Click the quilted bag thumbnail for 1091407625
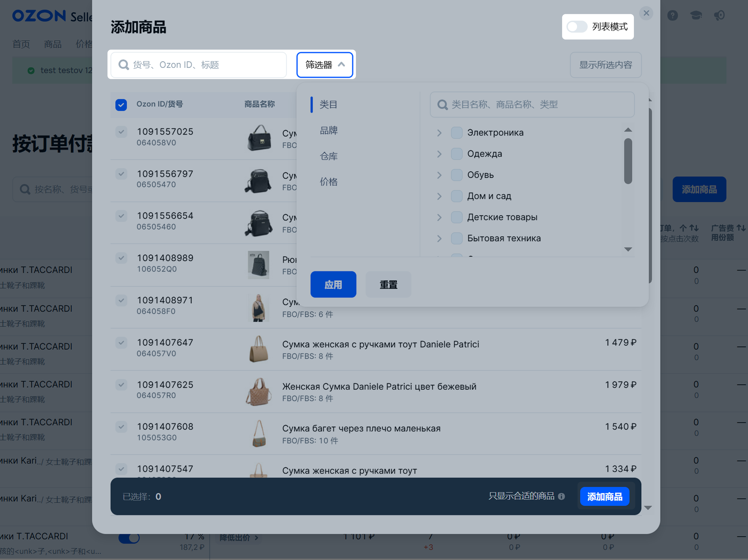 [259, 392]
